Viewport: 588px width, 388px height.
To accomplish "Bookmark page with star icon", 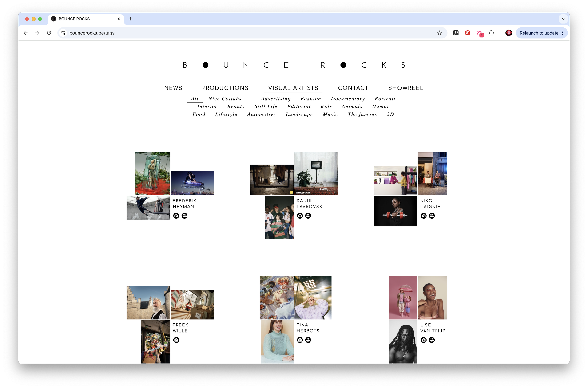I will 439,33.
